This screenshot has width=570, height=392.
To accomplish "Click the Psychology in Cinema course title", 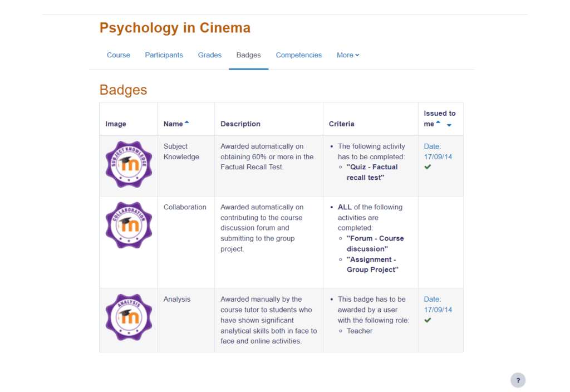I will click(175, 28).
